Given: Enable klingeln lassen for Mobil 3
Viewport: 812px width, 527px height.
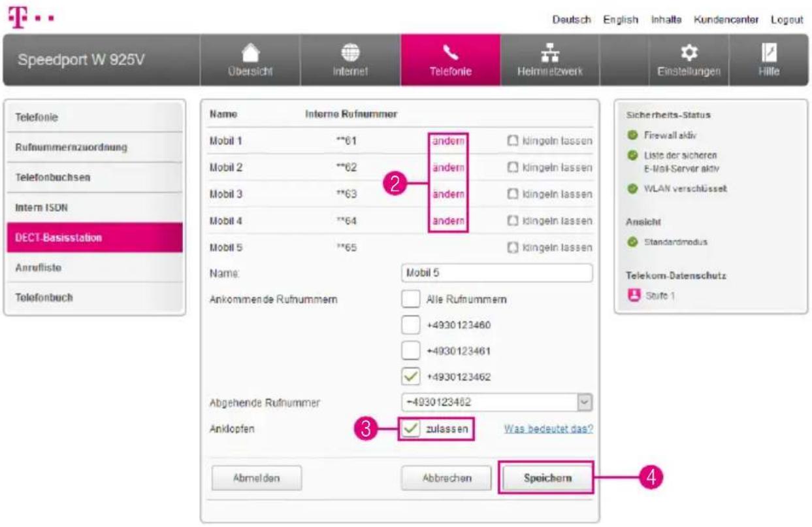Looking at the screenshot, I should tap(513, 195).
